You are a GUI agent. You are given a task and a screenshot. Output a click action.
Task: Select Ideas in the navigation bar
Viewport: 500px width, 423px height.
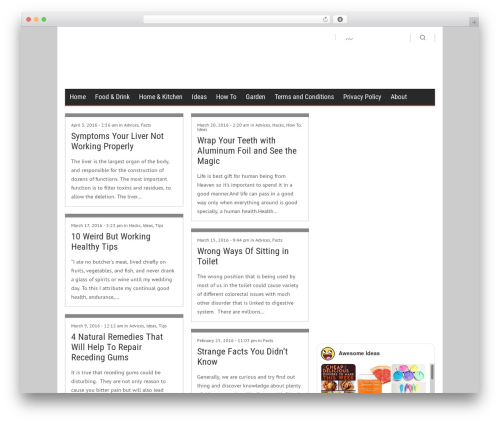pyautogui.click(x=199, y=97)
